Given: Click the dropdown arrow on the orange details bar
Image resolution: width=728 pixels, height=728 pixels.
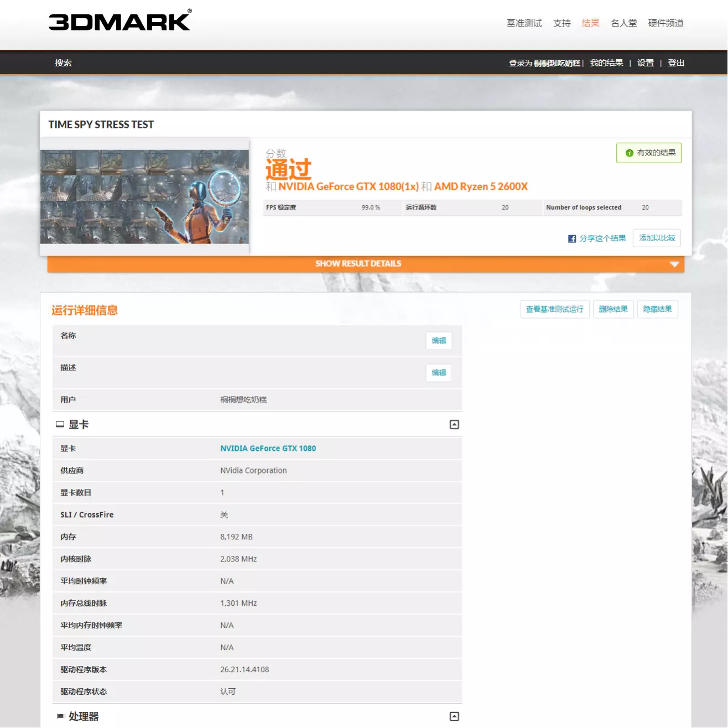Looking at the screenshot, I should (674, 264).
